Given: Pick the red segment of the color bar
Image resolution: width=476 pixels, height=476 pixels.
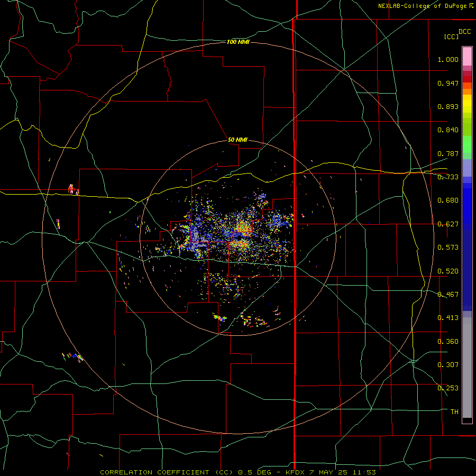Looking at the screenshot, I should point(467,79).
